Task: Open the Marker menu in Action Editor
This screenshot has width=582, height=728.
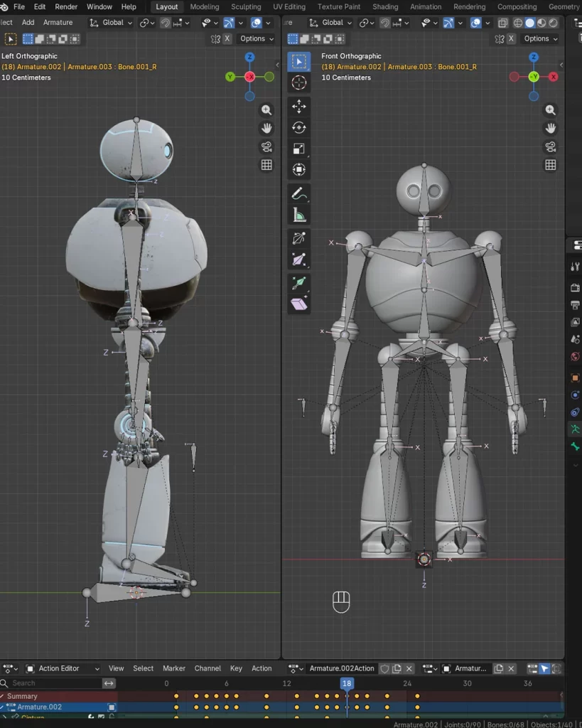Action: click(174, 668)
